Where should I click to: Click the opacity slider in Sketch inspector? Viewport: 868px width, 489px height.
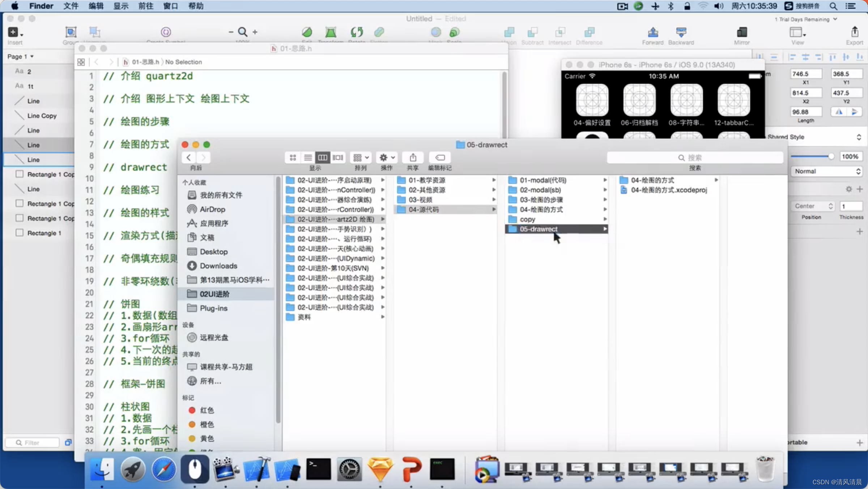click(x=812, y=156)
